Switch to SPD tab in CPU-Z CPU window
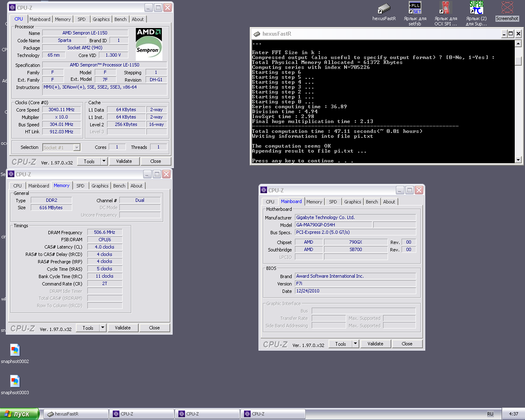This screenshot has height=420, width=525. coord(82,19)
